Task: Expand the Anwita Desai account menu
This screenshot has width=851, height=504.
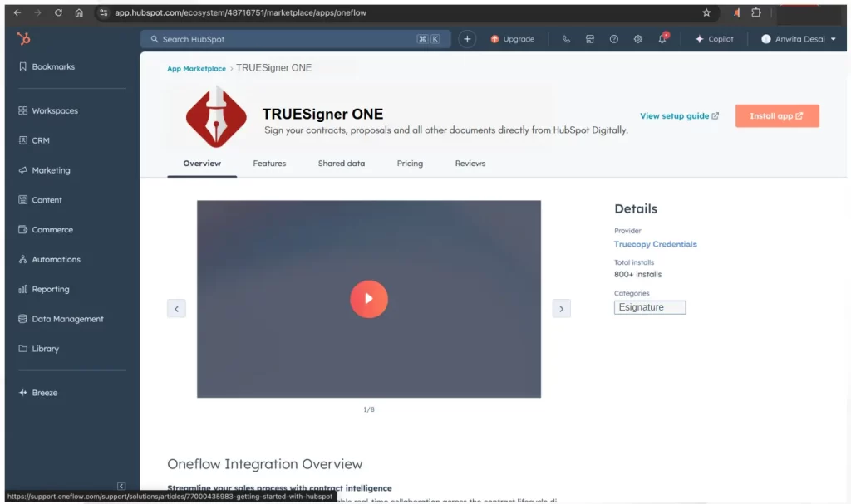Action: point(799,39)
